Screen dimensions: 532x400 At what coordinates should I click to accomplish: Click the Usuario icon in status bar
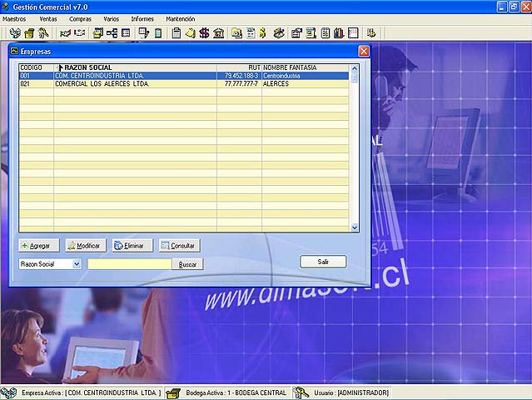pyautogui.click(x=299, y=392)
